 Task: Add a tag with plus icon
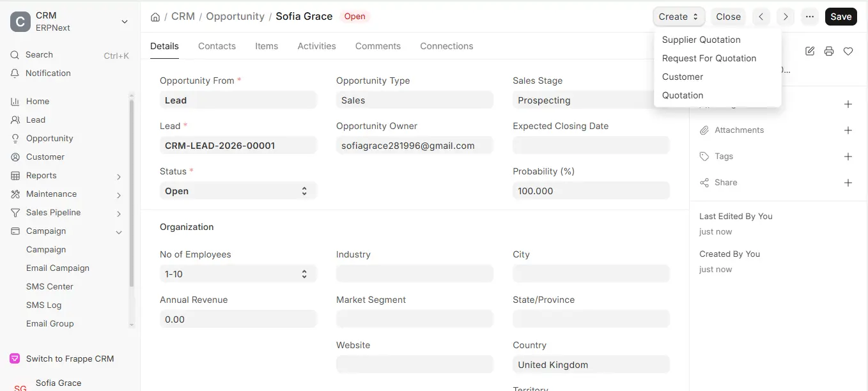(848, 157)
